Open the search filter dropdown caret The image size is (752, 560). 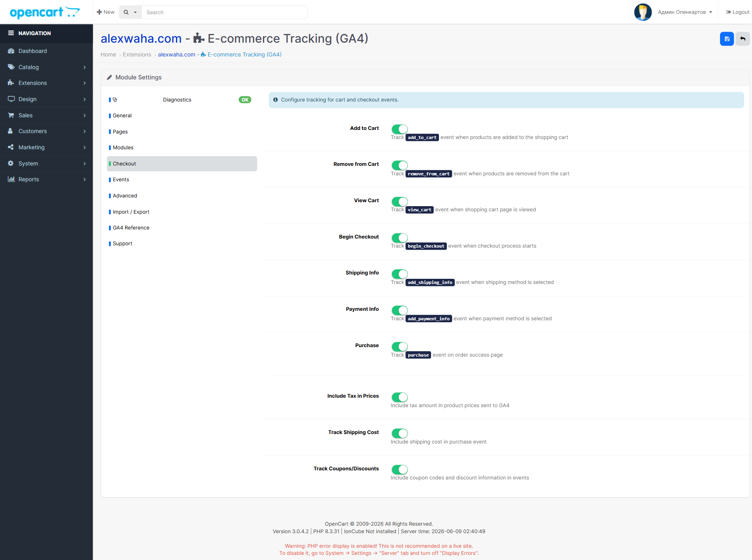(x=135, y=12)
